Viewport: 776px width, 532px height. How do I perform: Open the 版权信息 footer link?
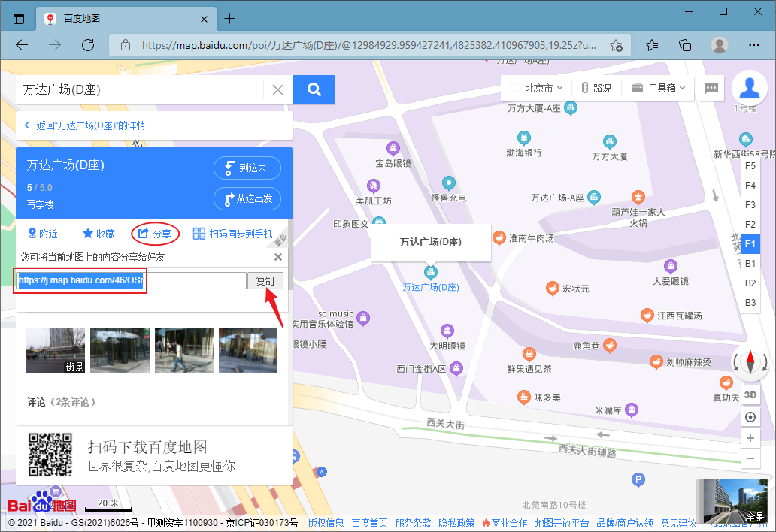pyautogui.click(x=326, y=522)
